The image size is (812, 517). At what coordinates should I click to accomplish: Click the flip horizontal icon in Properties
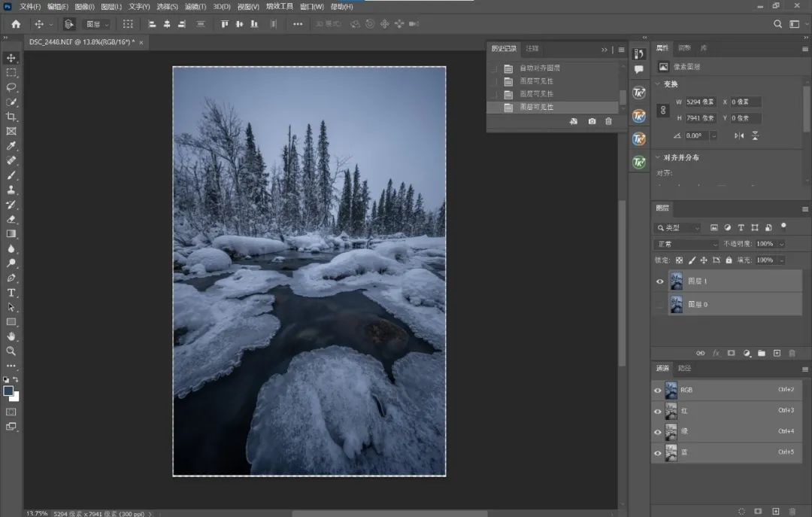[x=739, y=135]
